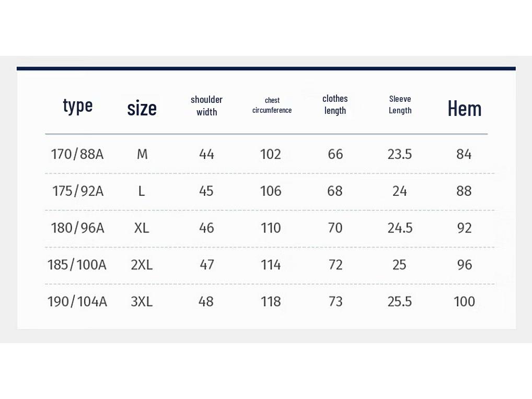Select chest circumference value 102
Viewport: 532px width, 399px height.
(271, 154)
